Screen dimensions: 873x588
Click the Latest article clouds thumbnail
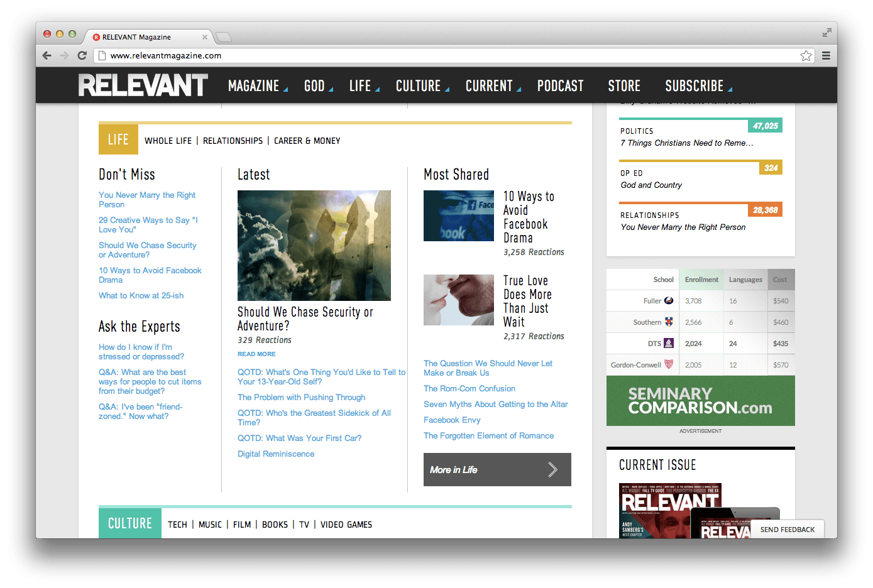tap(314, 246)
